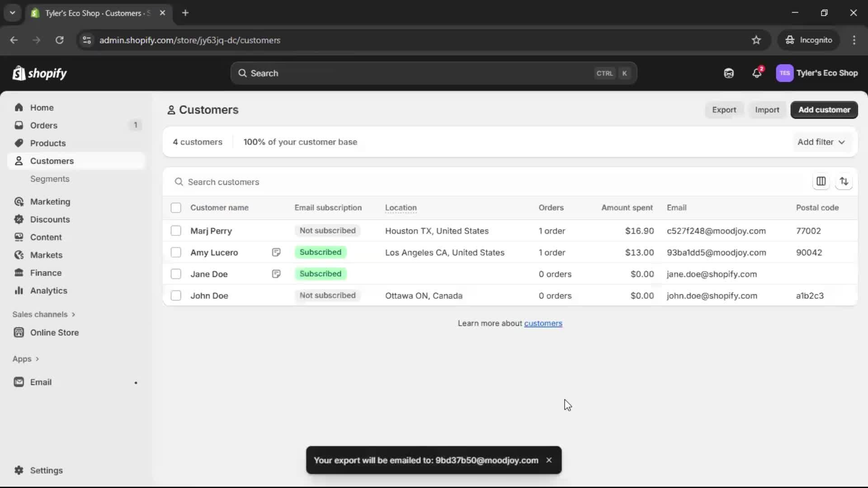This screenshot has height=488, width=868.
Task: Click the Shopify logo
Action: point(40,73)
